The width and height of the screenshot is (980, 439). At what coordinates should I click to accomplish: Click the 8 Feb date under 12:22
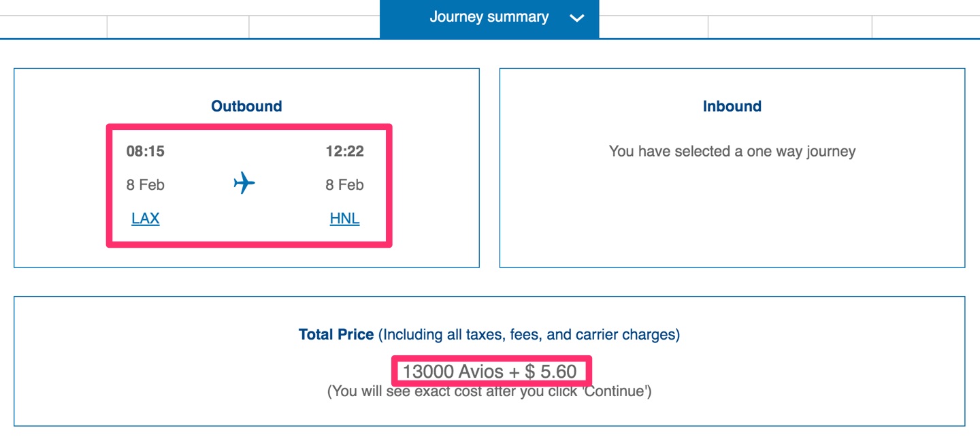click(344, 185)
